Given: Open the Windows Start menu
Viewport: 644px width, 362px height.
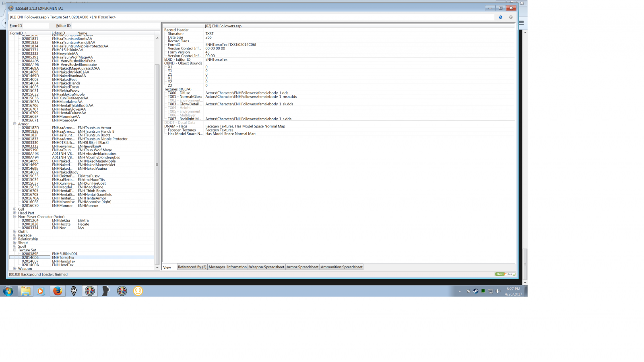Looking at the screenshot, I should [x=8, y=291].
